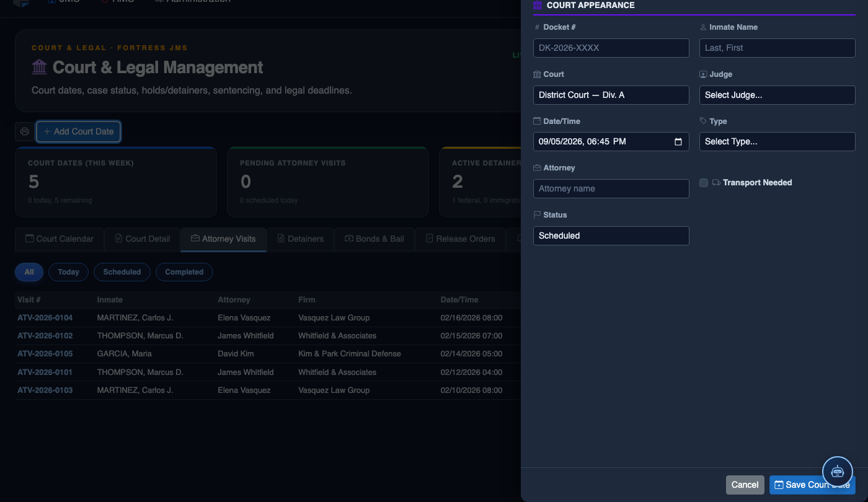Click the truck icon next to Transport Needed
Screen dimensions: 868x502
[x=716, y=183]
